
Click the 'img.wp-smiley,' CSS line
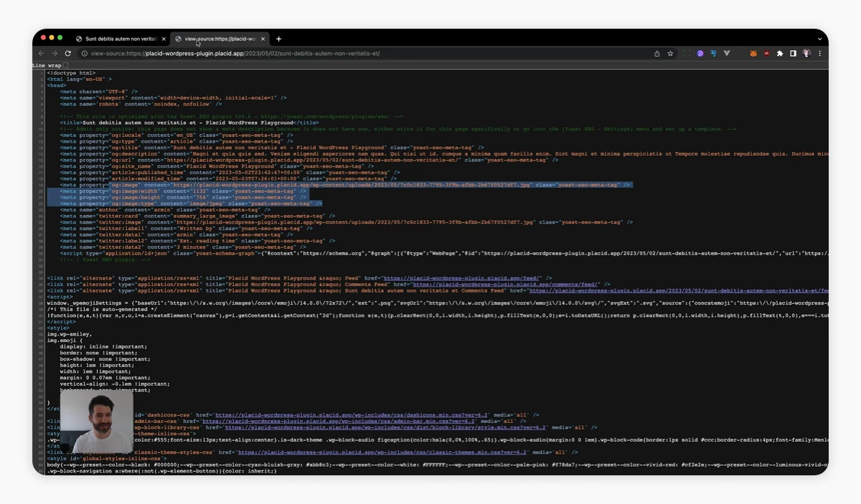click(x=69, y=334)
